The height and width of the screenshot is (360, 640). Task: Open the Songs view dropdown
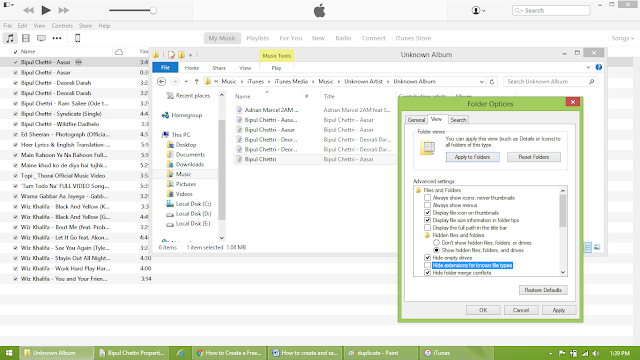pyautogui.click(x=623, y=38)
